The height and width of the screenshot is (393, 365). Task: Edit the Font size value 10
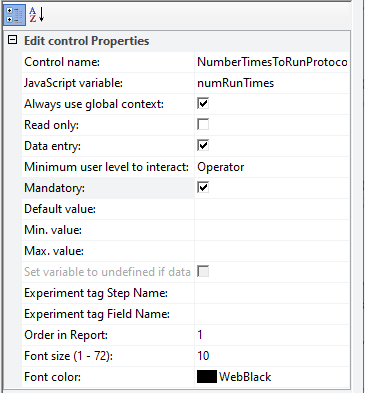point(272,356)
